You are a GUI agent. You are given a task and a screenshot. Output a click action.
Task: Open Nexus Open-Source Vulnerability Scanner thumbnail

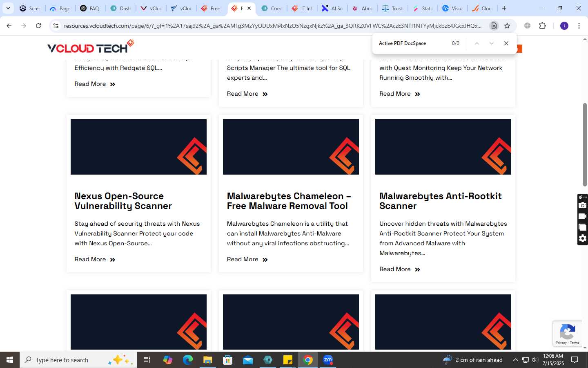(x=138, y=147)
